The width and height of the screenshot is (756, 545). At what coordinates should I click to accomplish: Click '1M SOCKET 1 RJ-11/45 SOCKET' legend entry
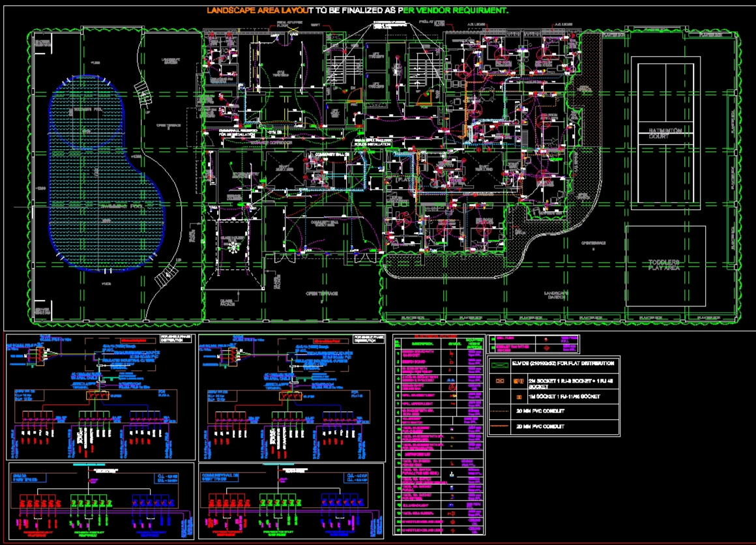click(564, 396)
